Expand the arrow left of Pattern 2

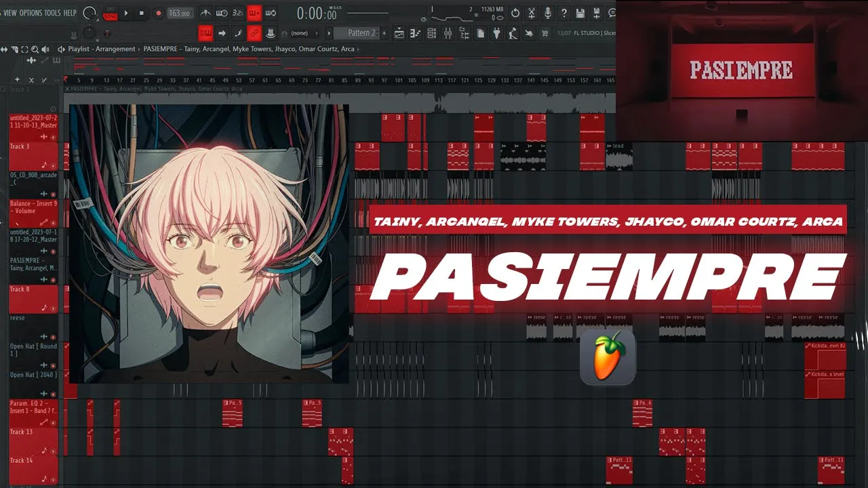click(329, 33)
